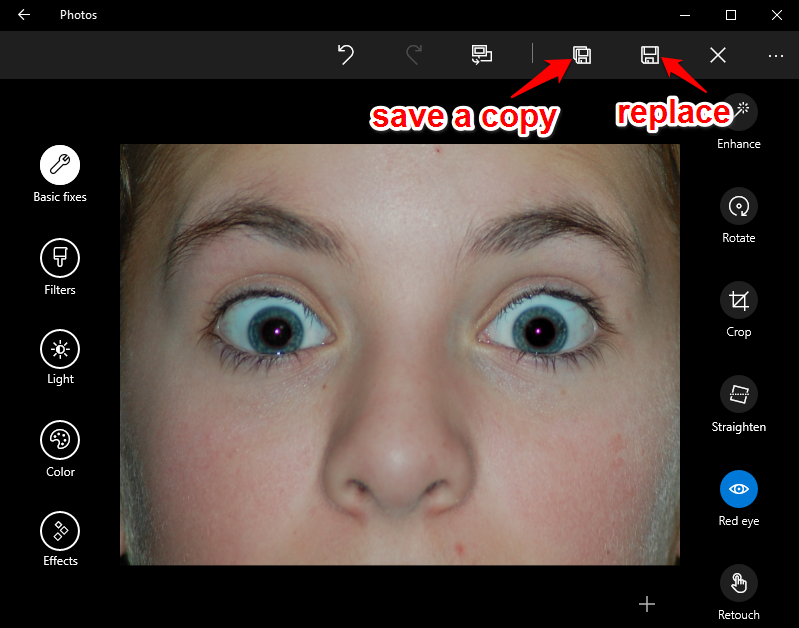
Task: Select the Straighten tool
Action: point(739,394)
